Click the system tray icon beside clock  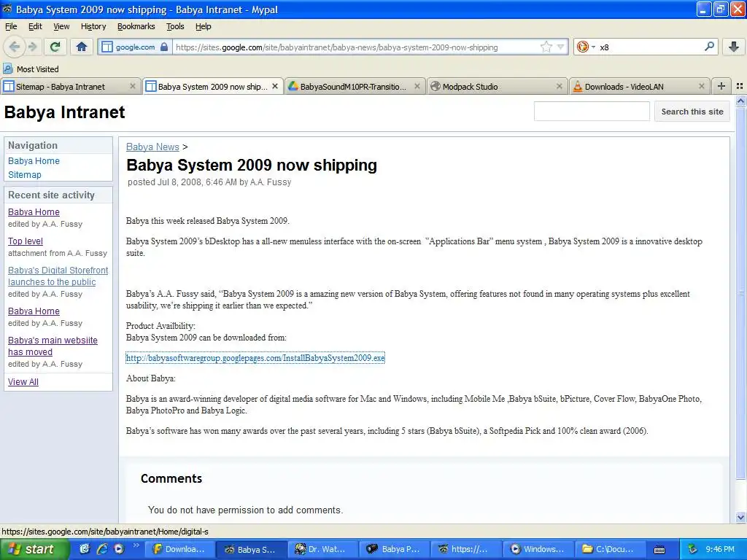click(x=692, y=550)
